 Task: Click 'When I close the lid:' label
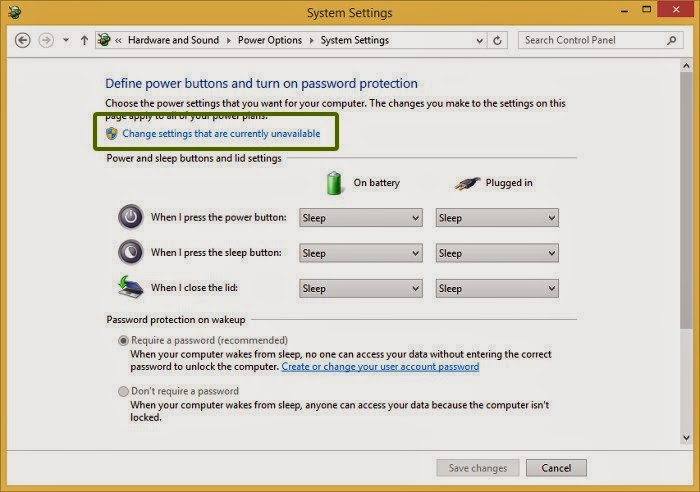click(194, 288)
